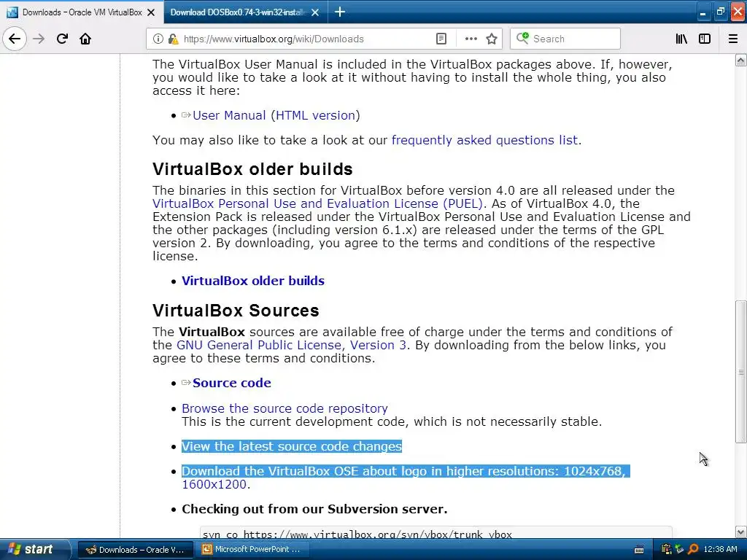The image size is (747, 560).
Task: Switch to Downloads – Oracle V... taskbar button
Action: point(135,550)
